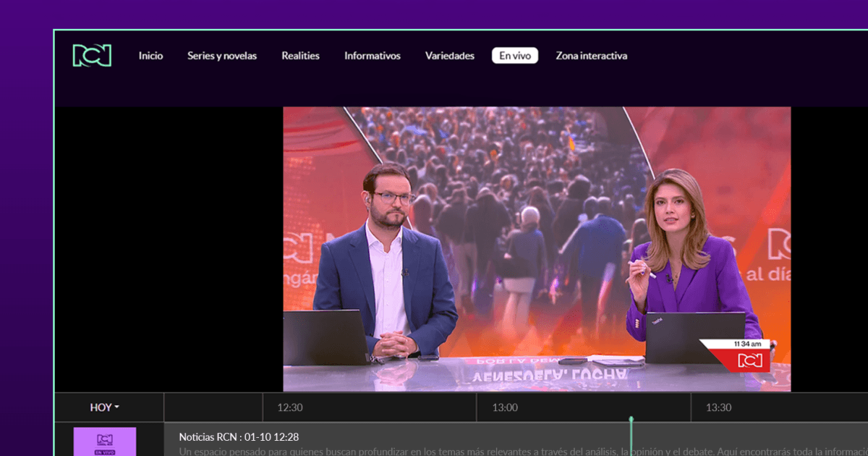
Task: Select the En vivo tab
Action: click(514, 56)
